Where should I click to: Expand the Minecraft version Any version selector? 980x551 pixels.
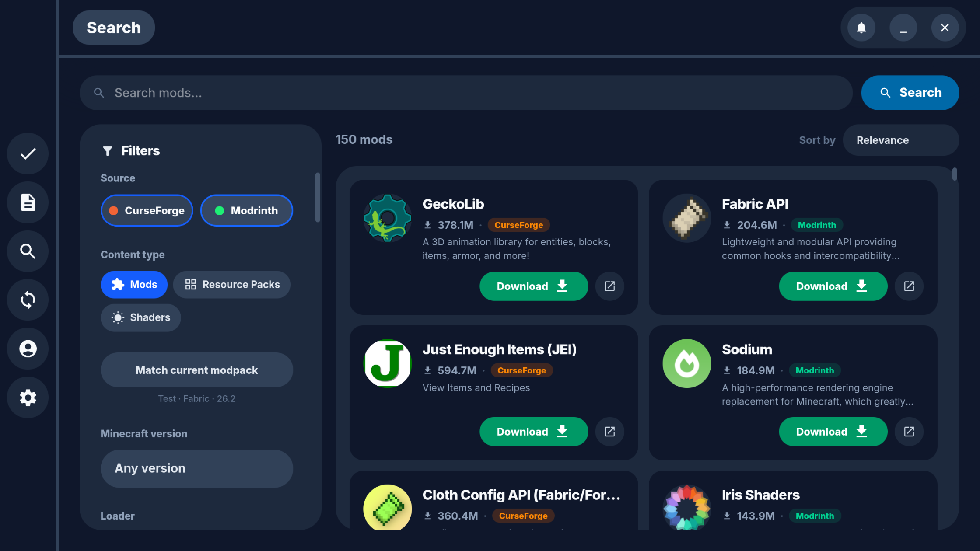[x=197, y=468]
